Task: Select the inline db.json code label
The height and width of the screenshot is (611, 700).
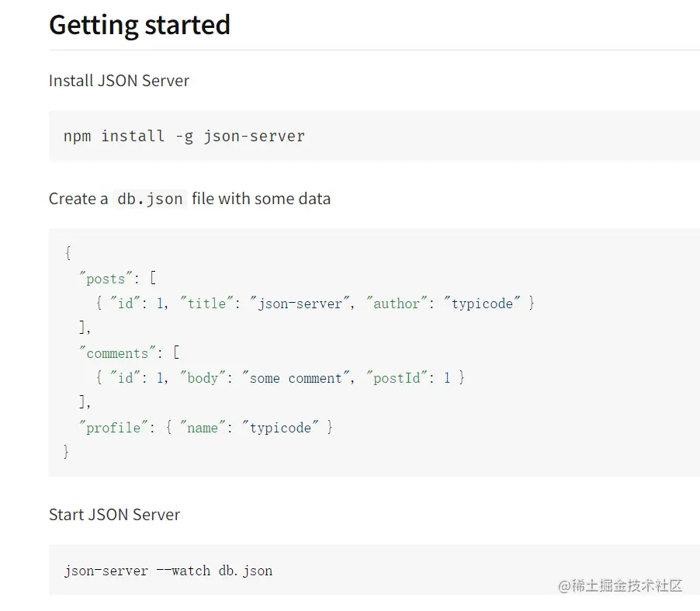Action: click(150, 199)
